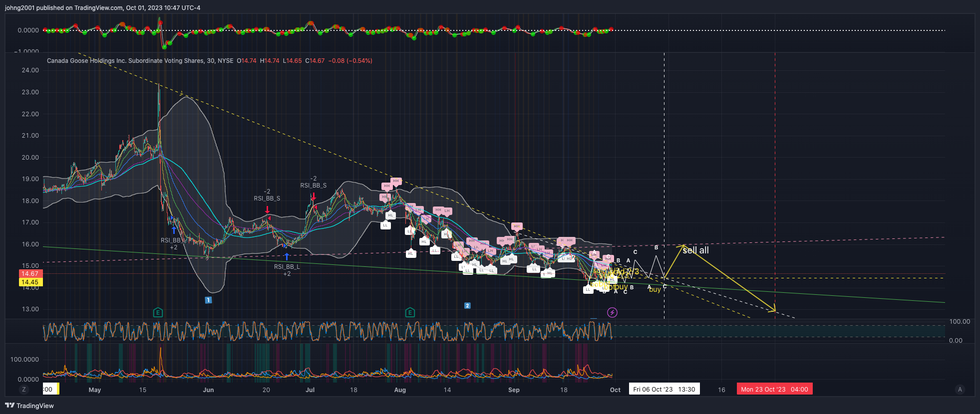
Task: Click the 22.00 price axis label
Action: point(30,114)
